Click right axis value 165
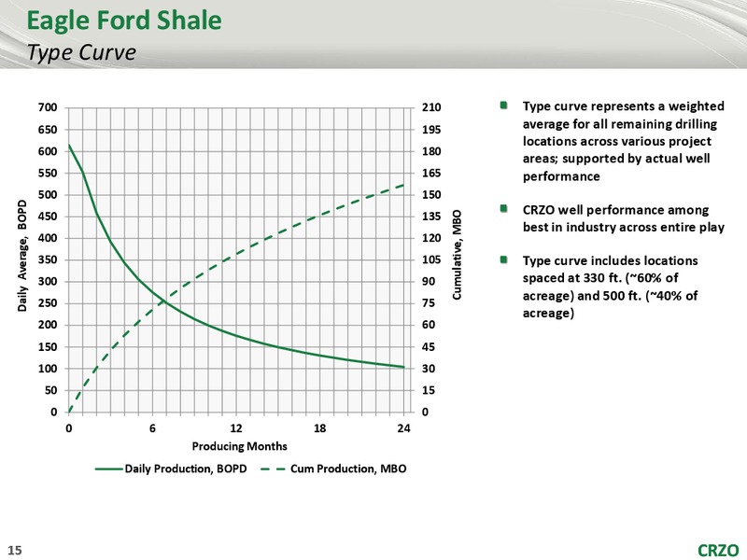The image size is (747, 560). (431, 173)
